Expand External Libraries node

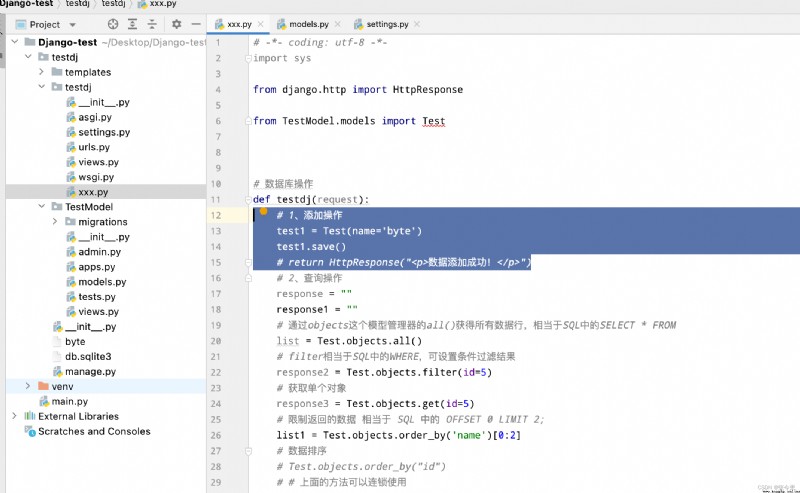(x=15, y=416)
